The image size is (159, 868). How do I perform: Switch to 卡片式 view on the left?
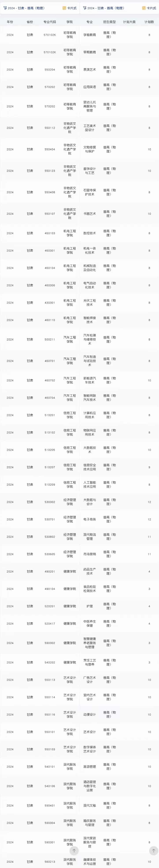tap(70, 8)
